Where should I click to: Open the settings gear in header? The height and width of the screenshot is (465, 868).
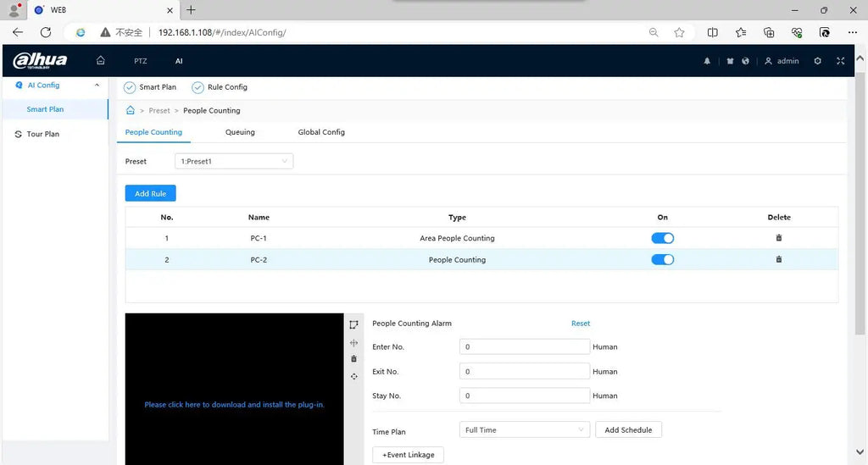coord(817,61)
